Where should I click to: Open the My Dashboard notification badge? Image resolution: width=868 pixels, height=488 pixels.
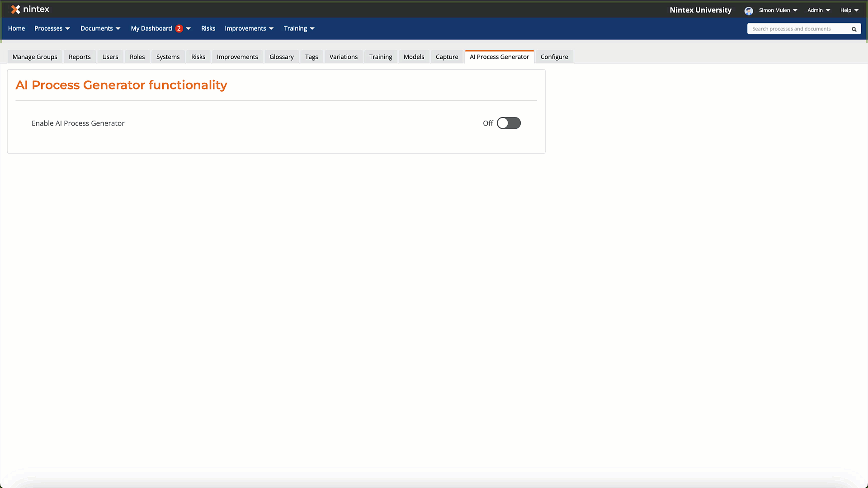coord(179,28)
